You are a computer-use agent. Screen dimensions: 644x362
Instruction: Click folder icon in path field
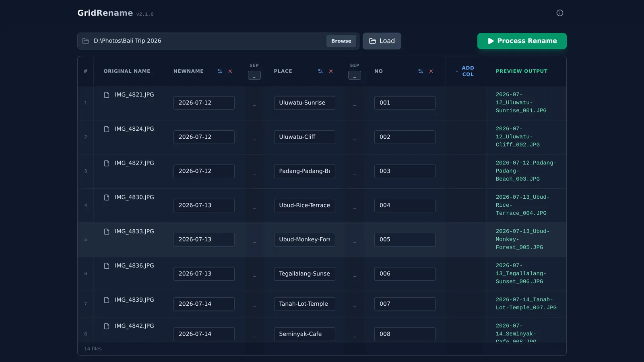[x=86, y=41]
